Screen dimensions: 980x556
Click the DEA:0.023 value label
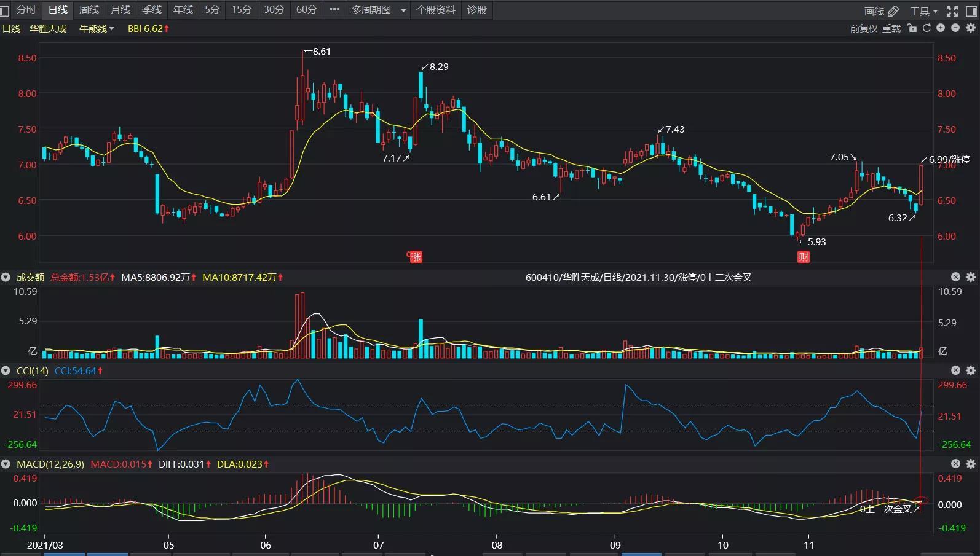(243, 464)
